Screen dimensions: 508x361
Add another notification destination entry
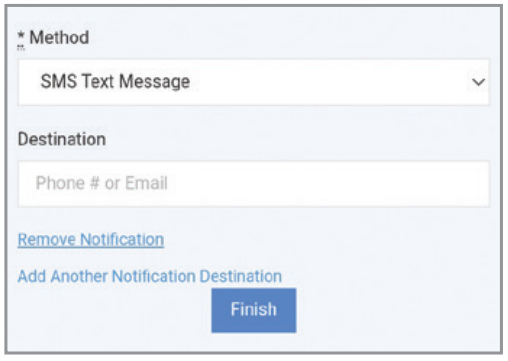pyautogui.click(x=150, y=276)
